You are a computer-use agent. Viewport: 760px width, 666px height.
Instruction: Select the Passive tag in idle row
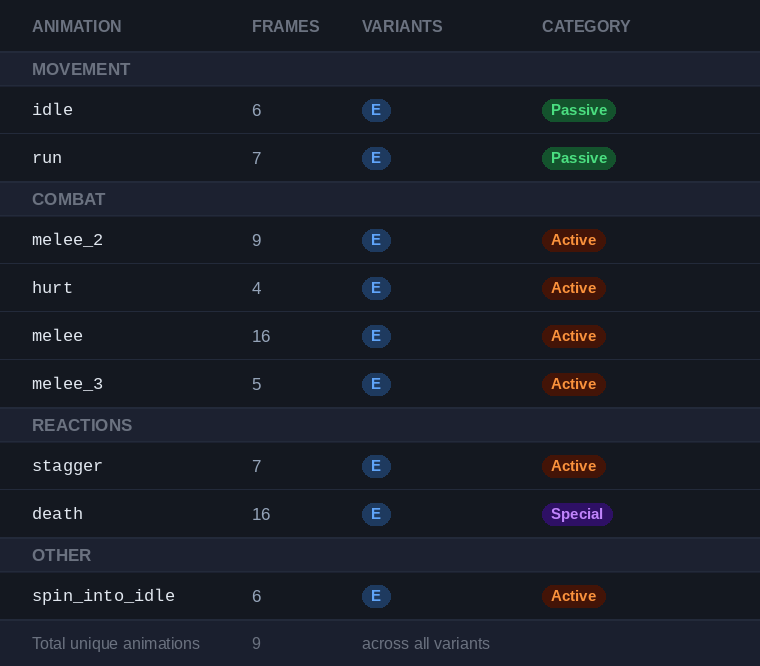[579, 110]
